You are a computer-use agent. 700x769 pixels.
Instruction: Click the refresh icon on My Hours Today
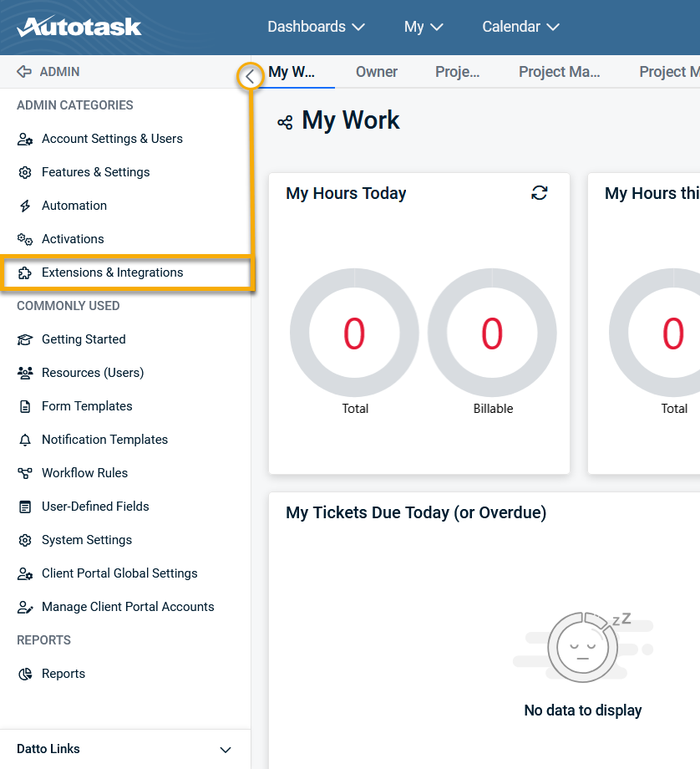pos(540,193)
